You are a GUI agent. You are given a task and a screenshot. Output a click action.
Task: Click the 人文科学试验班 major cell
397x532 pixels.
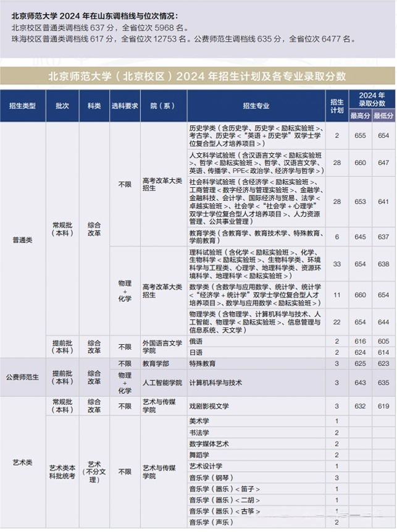point(256,163)
